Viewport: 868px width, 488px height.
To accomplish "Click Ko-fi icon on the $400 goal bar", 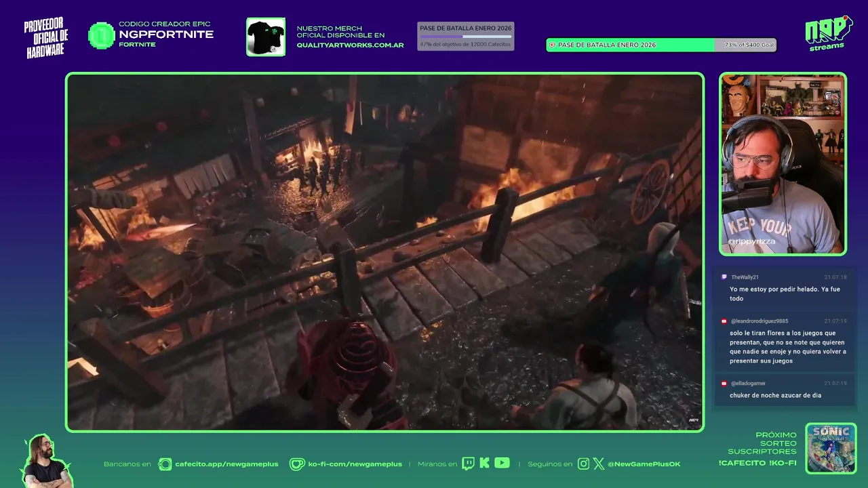I will point(552,45).
